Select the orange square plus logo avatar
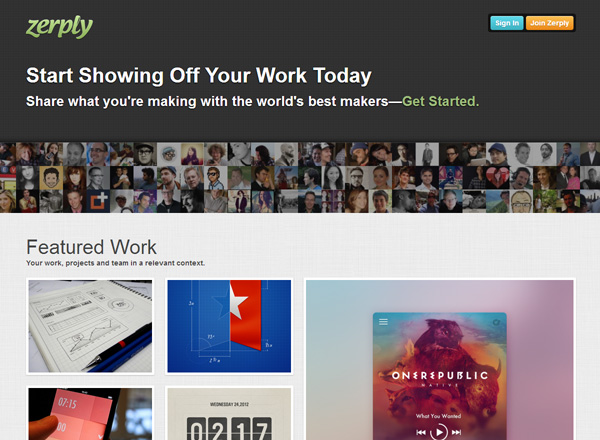The image size is (600, 440). (98, 201)
